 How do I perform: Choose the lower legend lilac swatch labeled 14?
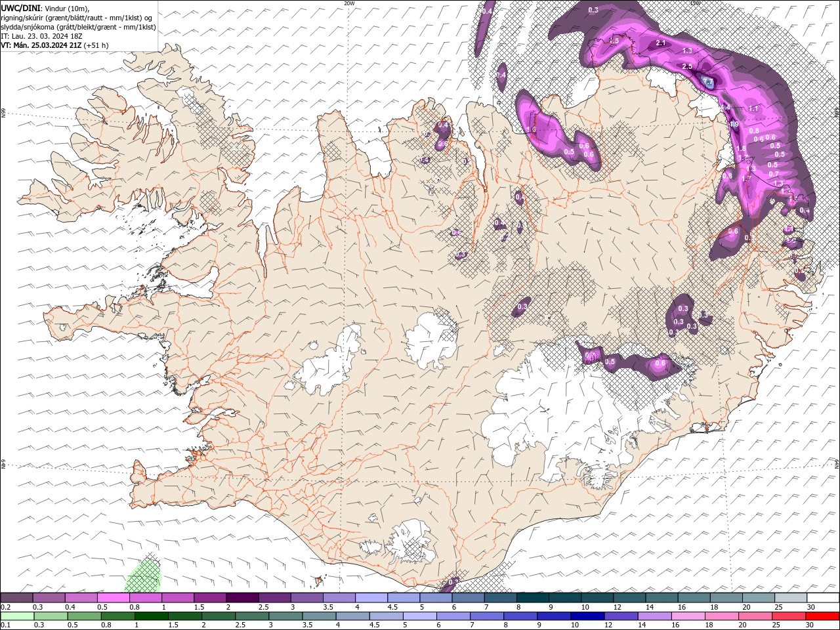coord(654,616)
